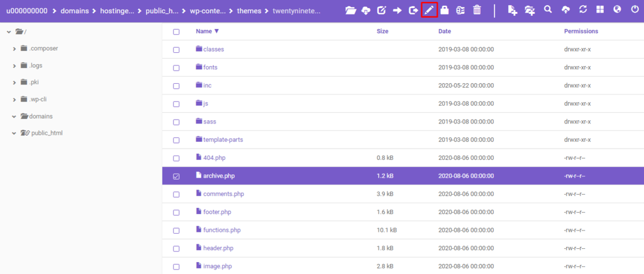
Task: Check the box for fonts folder
Action: click(x=176, y=68)
